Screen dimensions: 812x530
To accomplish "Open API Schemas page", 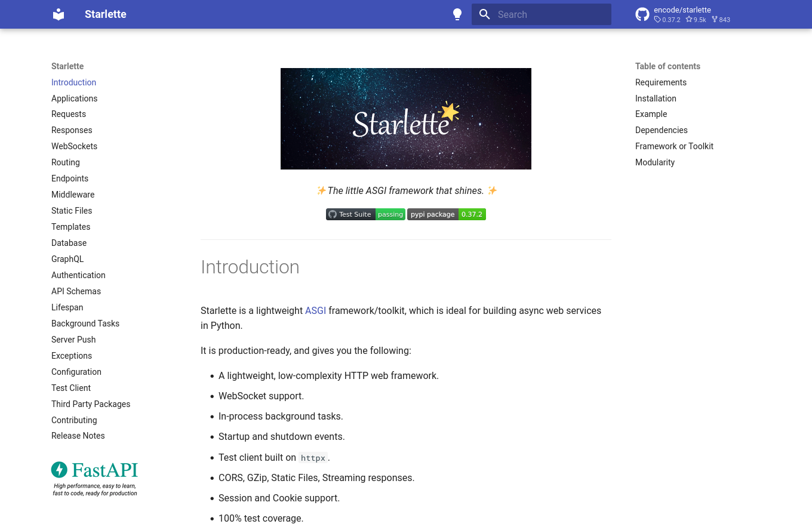I will 76,291.
